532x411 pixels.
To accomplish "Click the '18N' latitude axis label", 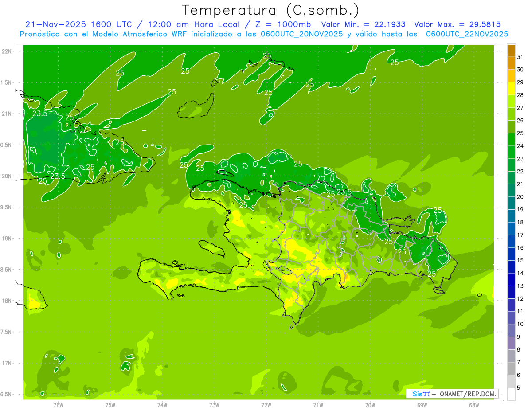I will tap(7, 301).
